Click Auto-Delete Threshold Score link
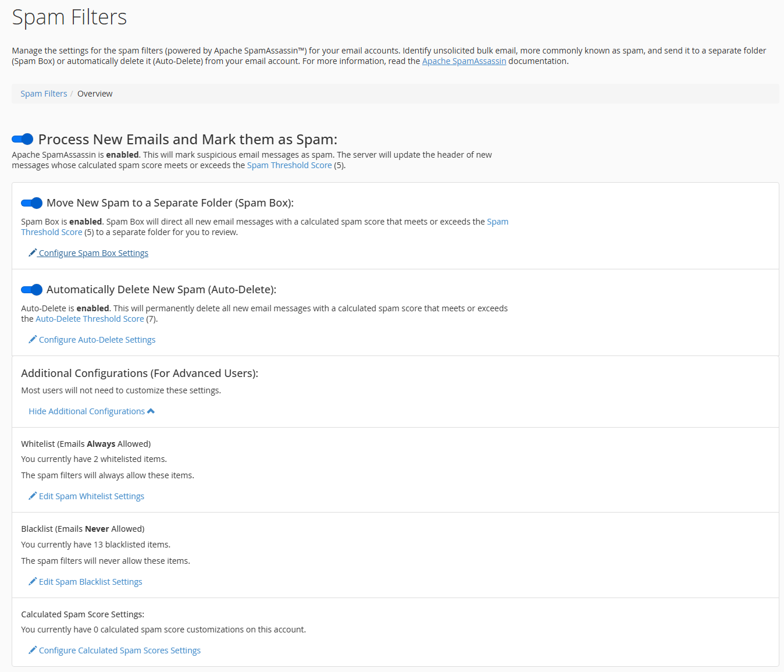The width and height of the screenshot is (784, 672). click(90, 319)
